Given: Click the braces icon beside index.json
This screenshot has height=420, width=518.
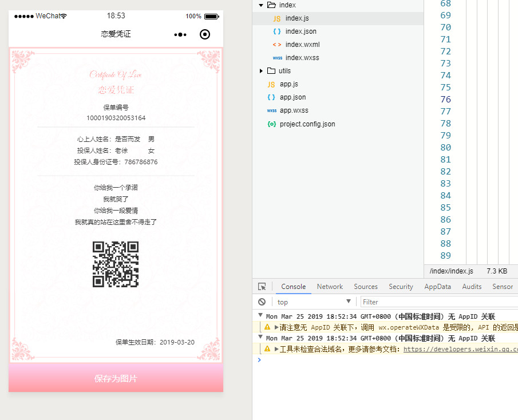Looking at the screenshot, I should pos(277,31).
